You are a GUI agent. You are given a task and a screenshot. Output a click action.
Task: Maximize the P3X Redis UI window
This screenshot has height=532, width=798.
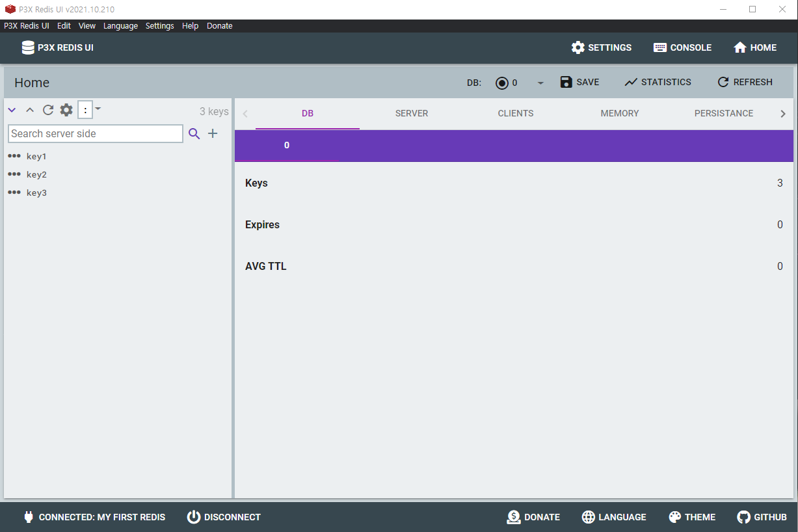pos(752,9)
